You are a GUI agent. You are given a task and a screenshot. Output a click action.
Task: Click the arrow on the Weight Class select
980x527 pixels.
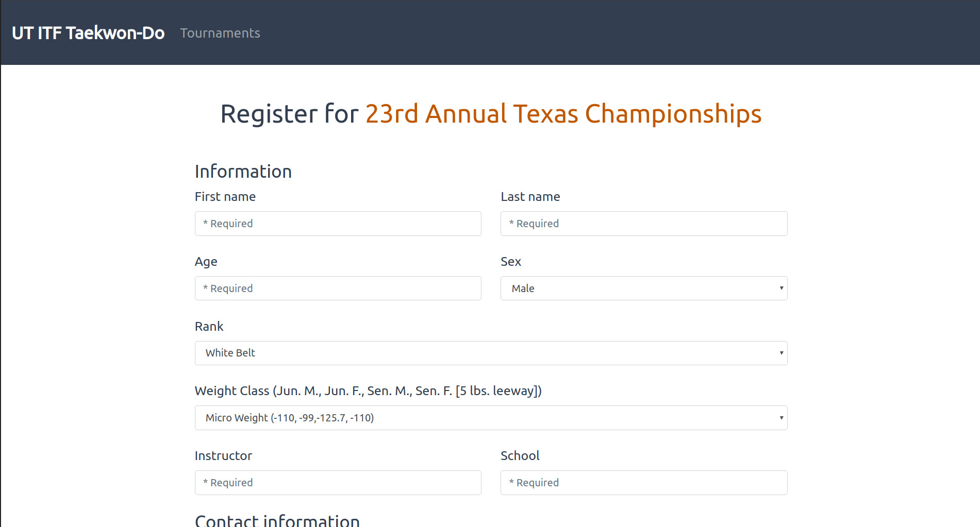(x=781, y=418)
